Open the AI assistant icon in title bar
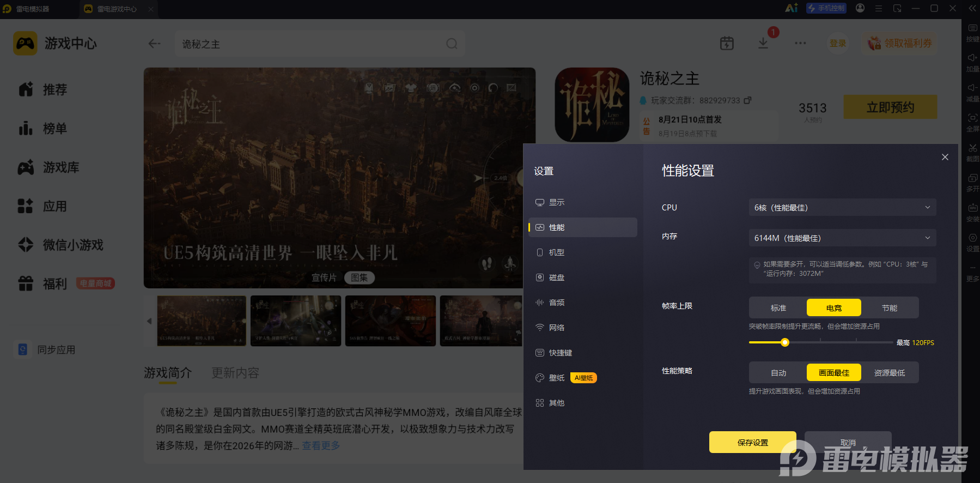 click(x=792, y=8)
